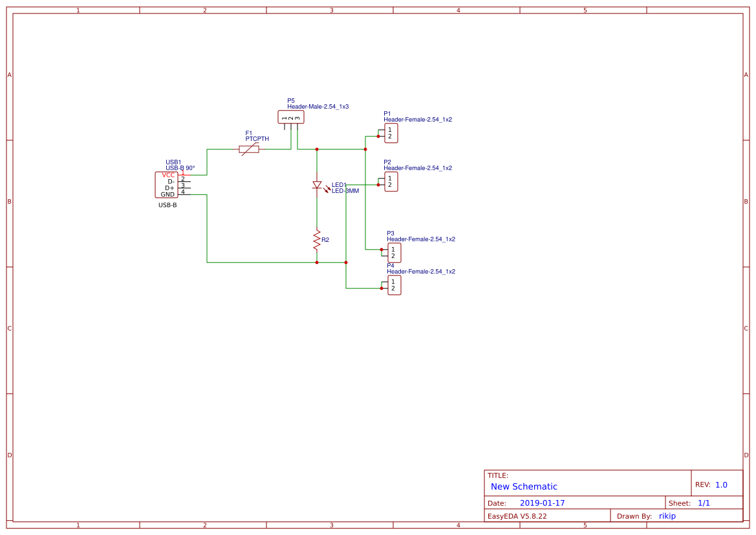
Task: Select the Header-Female connector P2
Action: (x=391, y=182)
